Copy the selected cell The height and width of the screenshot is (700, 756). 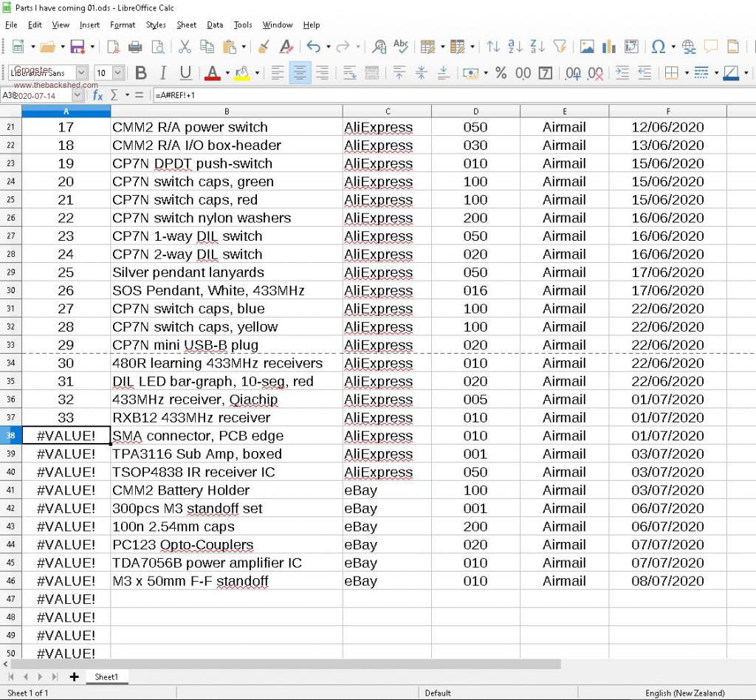click(x=207, y=47)
